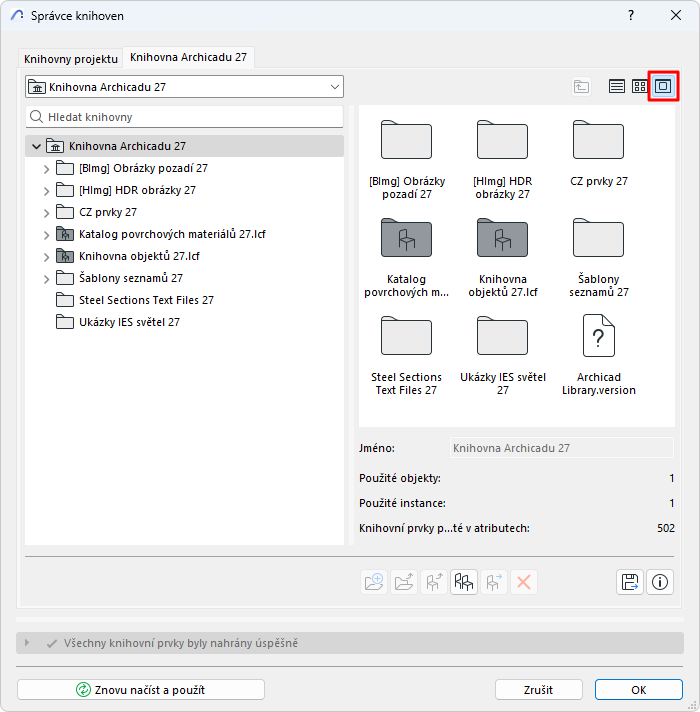Click the export folder icon

tap(404, 582)
